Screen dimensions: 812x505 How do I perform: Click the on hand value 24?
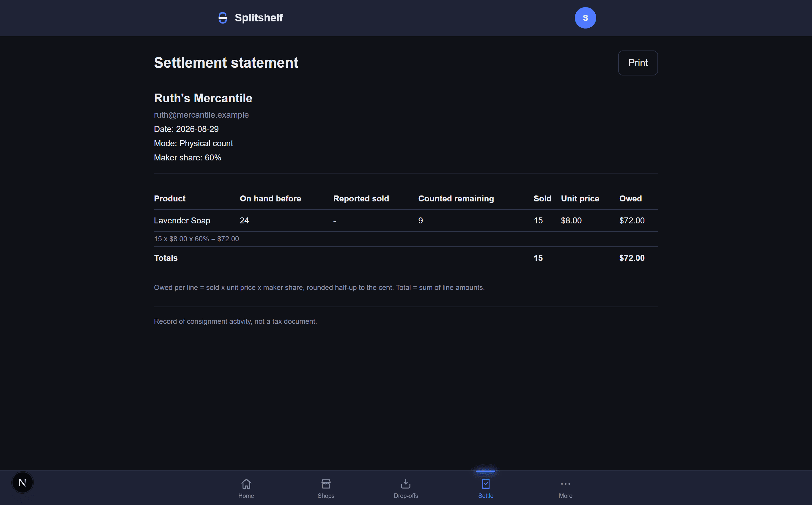click(x=244, y=220)
